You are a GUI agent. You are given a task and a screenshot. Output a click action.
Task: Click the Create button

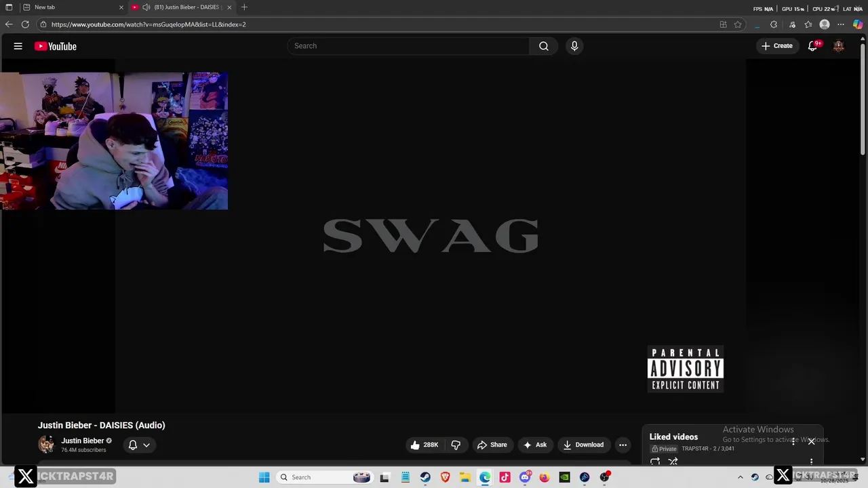tap(777, 46)
